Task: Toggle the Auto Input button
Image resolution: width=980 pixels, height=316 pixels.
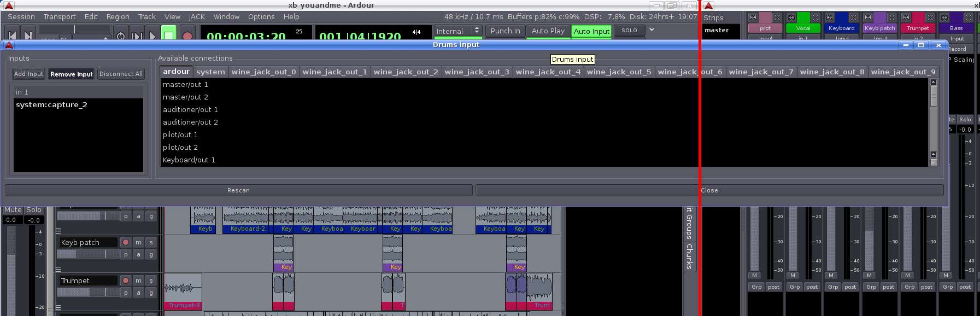Action: coord(591,31)
